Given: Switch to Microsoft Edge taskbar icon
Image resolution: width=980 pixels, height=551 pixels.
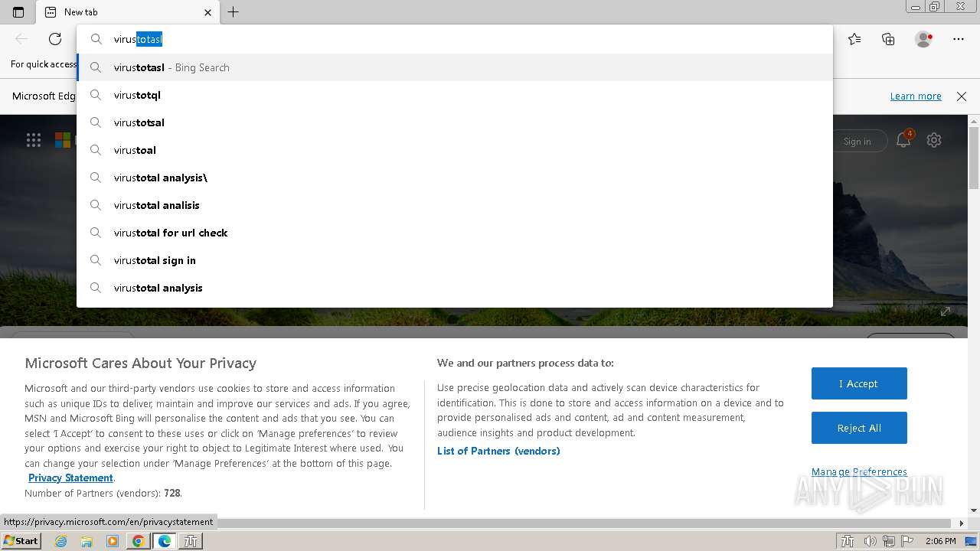Looking at the screenshot, I should pos(165,541).
